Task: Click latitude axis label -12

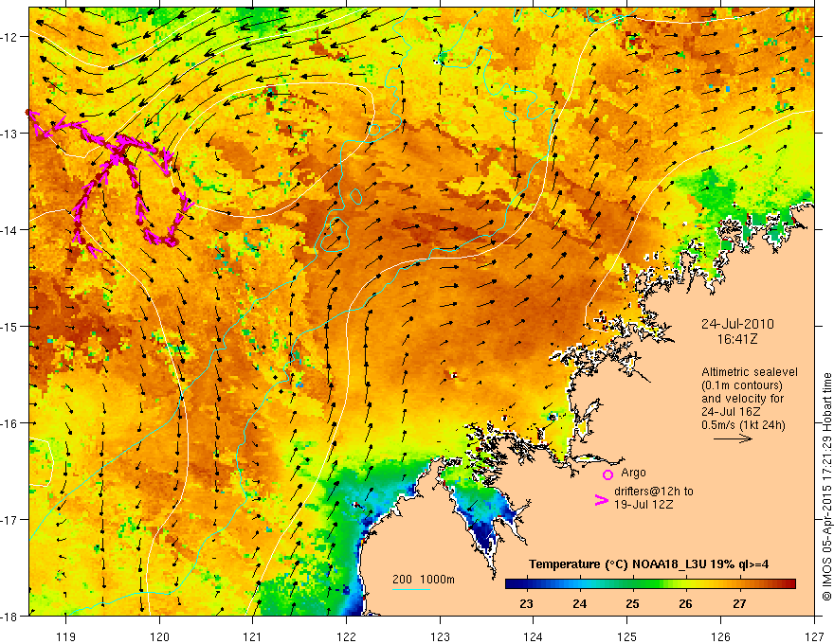Action: coord(9,37)
